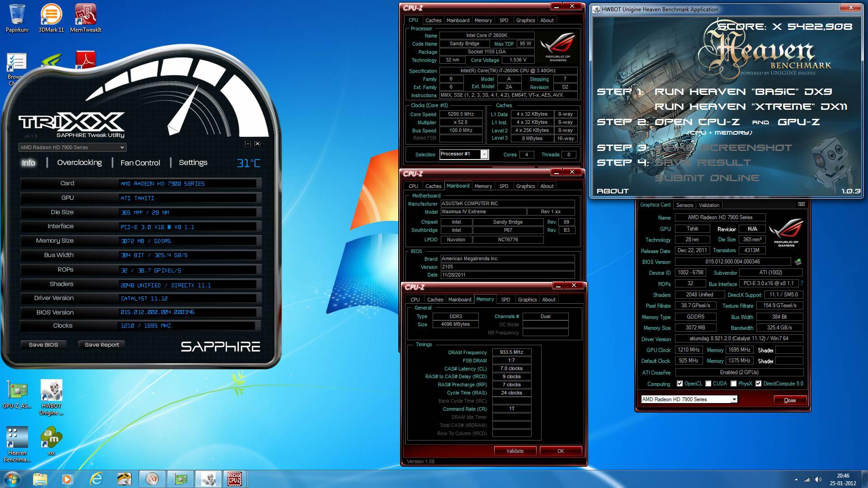The height and width of the screenshot is (488, 868).
Task: Click the CPU-Z Validate button
Action: 515,451
